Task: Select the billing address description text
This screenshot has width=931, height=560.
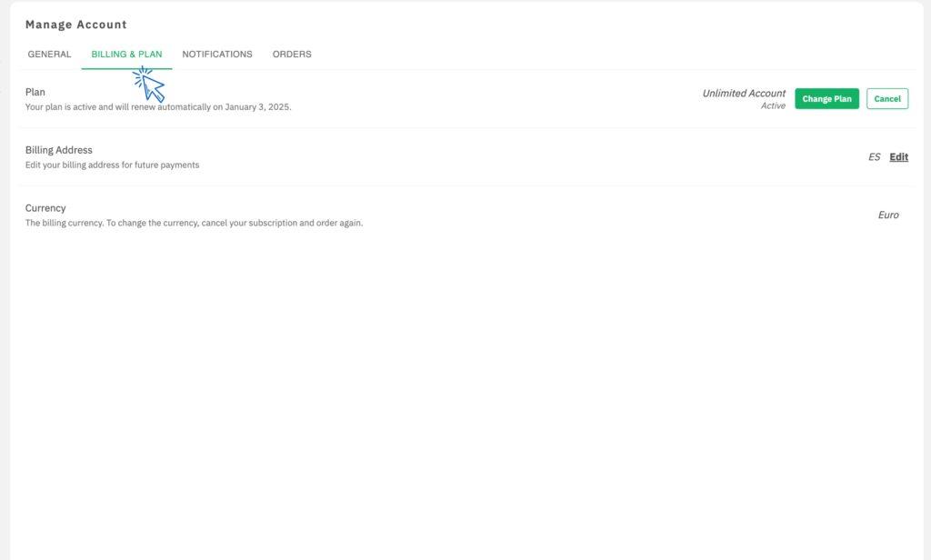Action: (x=112, y=165)
